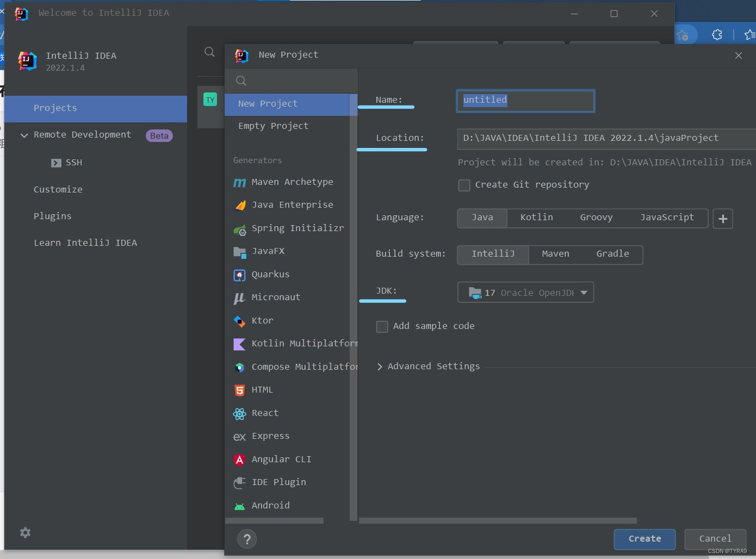Click the horizontal scrollbar under generators list
The width and height of the screenshot is (756, 559).
[274, 520]
